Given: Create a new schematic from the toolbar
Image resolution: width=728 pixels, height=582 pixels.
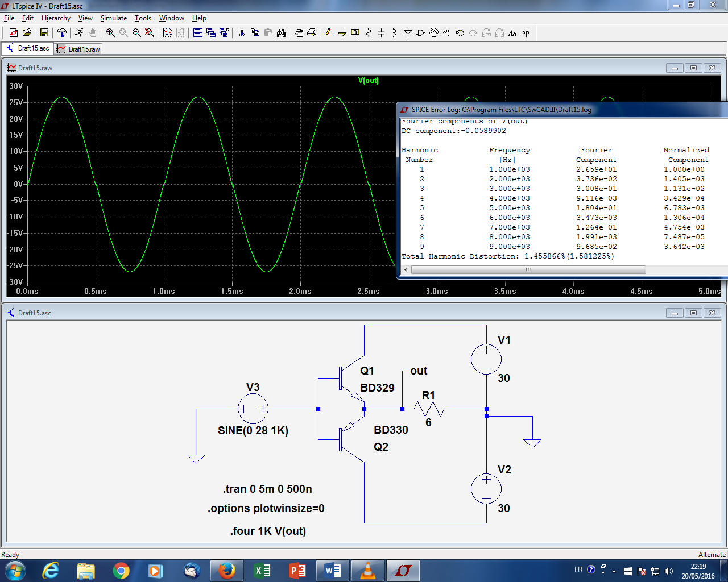Looking at the screenshot, I should click(14, 33).
